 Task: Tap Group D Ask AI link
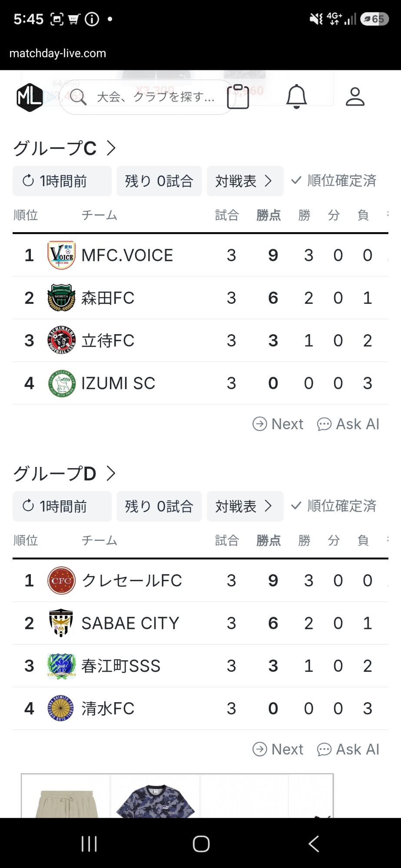(x=348, y=749)
